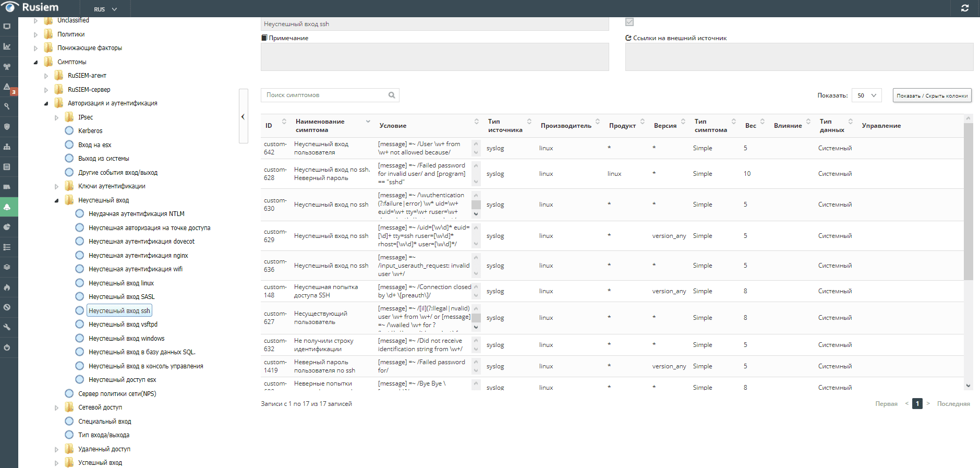The width and height of the screenshot is (980, 468).
Task: Click the shield icon in left sidebar
Action: pos(7,127)
